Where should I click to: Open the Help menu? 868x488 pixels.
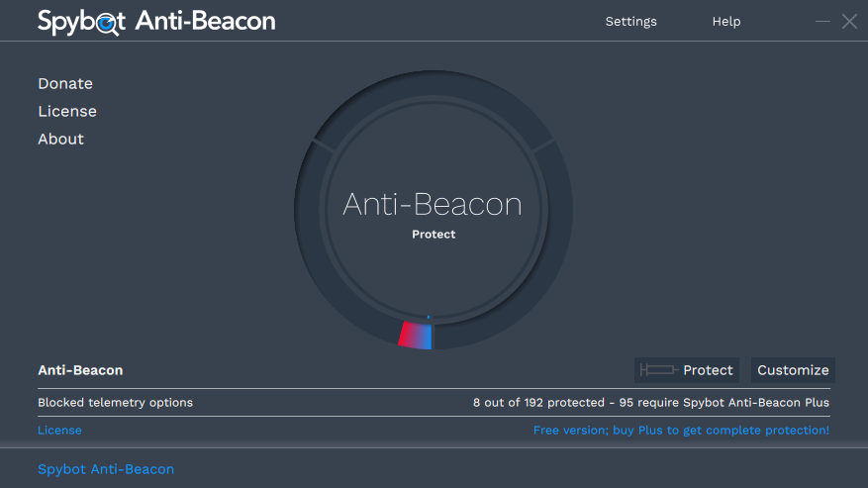pyautogui.click(x=726, y=22)
